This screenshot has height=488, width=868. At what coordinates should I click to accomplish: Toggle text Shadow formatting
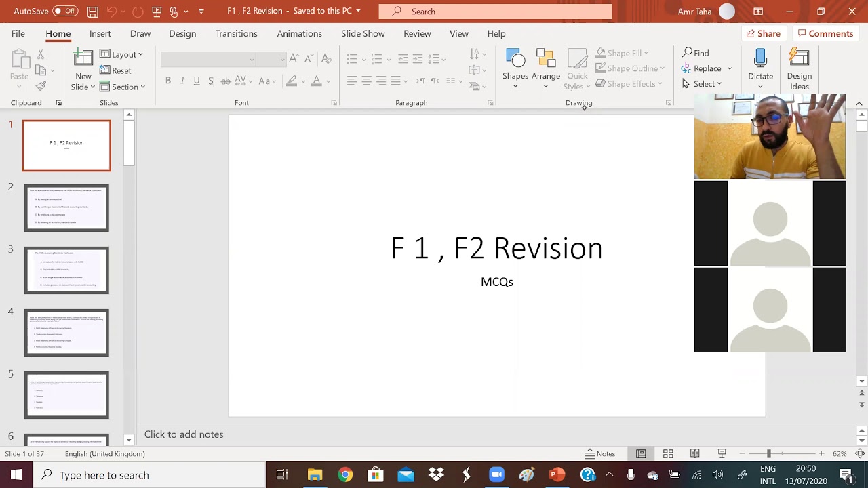click(211, 81)
